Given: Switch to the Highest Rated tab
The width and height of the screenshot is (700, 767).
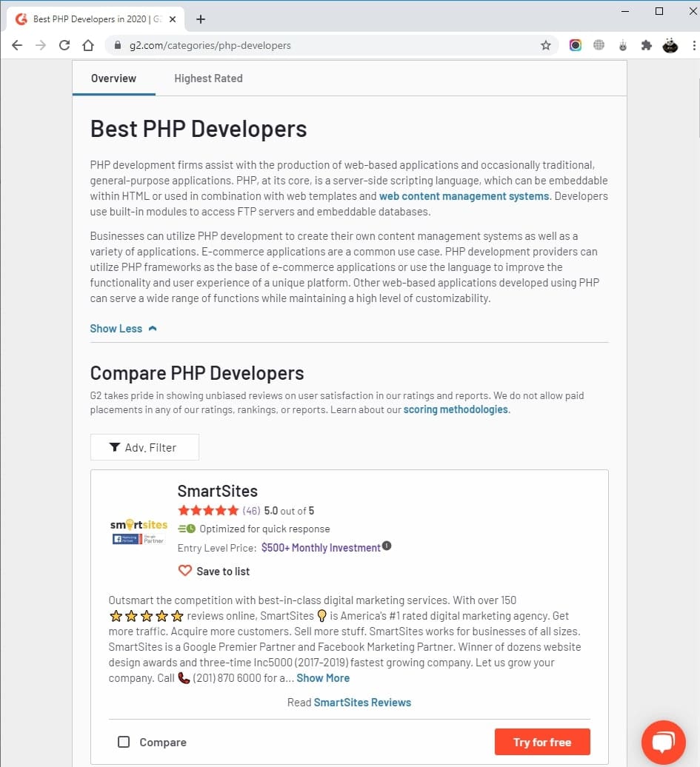Looking at the screenshot, I should [209, 78].
